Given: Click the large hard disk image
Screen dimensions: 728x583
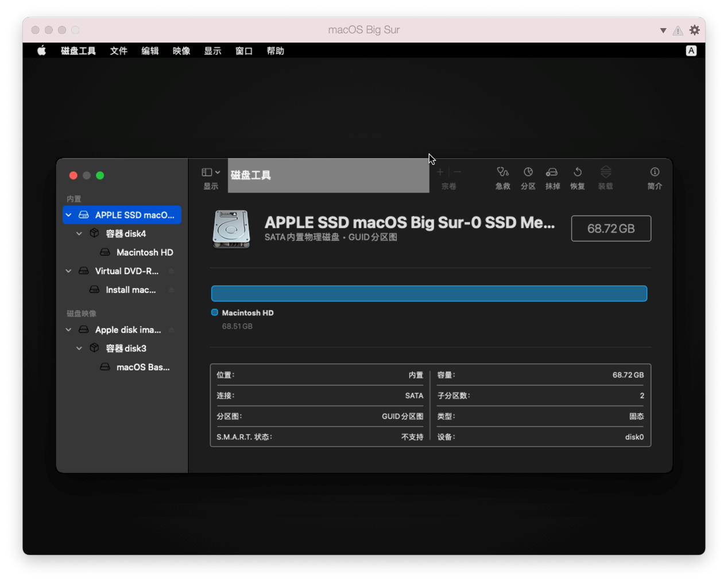Looking at the screenshot, I should pyautogui.click(x=231, y=229).
